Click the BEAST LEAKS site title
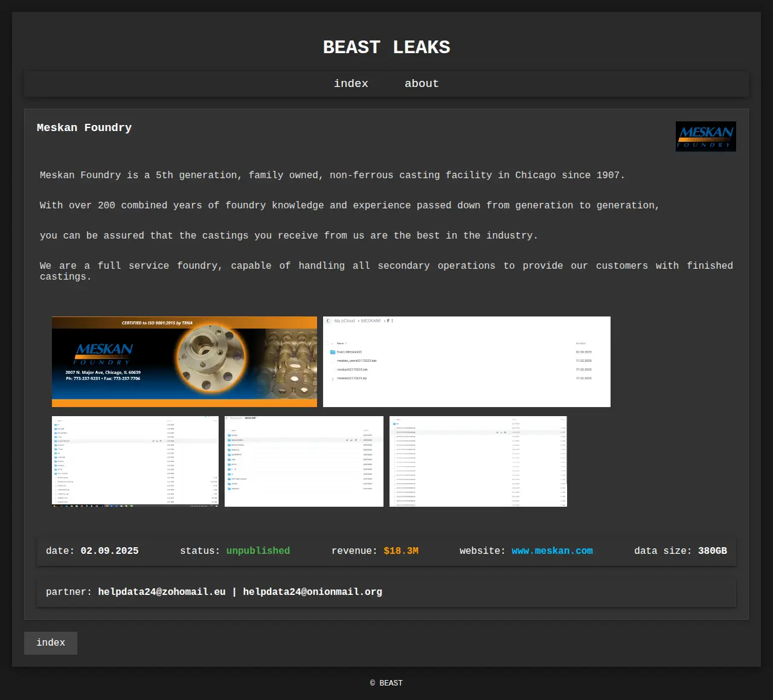This screenshot has width=773, height=700. [386, 47]
